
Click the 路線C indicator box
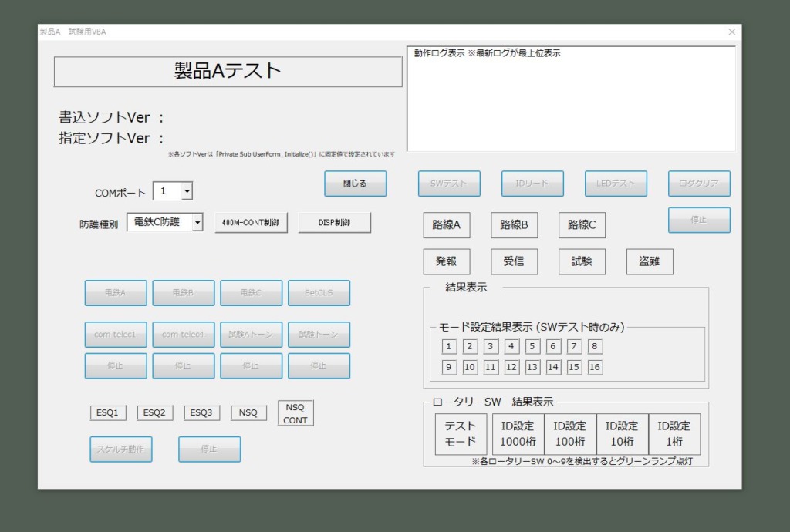(582, 225)
